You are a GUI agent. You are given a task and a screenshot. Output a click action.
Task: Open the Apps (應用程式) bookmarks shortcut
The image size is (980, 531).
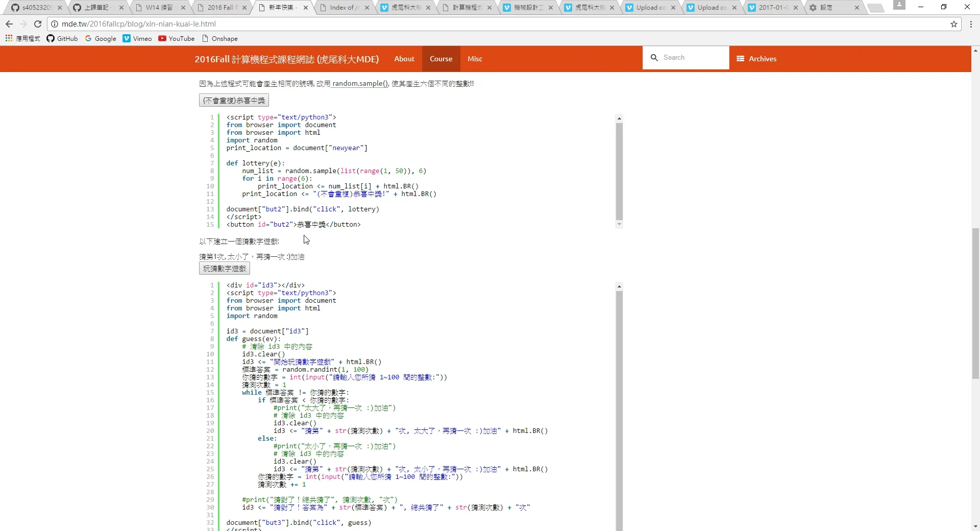pyautogui.click(x=22, y=38)
